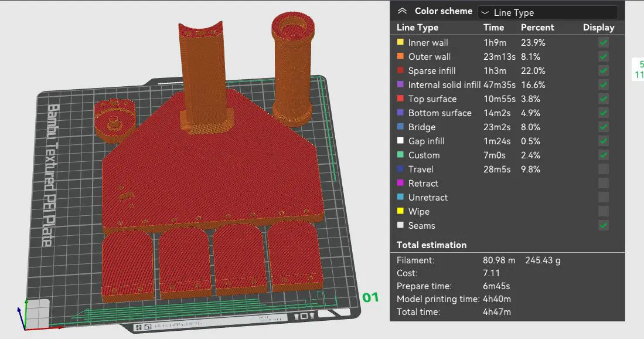
Task: Select the cylinder tube model
Action: pos(292,68)
